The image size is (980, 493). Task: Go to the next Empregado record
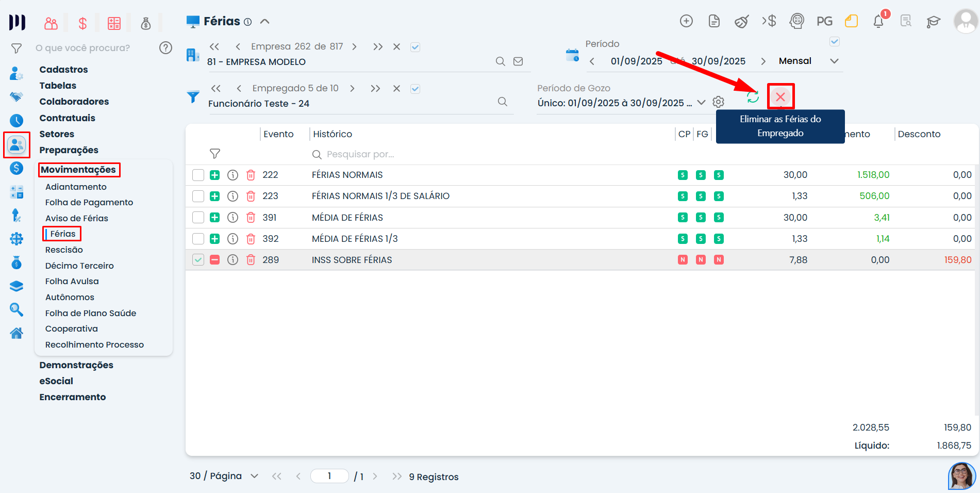coord(352,89)
